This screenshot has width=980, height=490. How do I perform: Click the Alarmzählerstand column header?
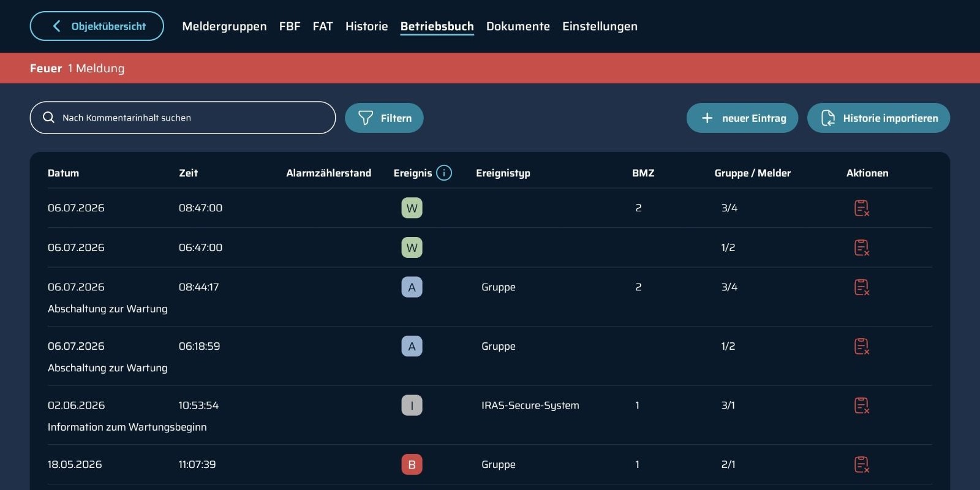[x=328, y=173]
